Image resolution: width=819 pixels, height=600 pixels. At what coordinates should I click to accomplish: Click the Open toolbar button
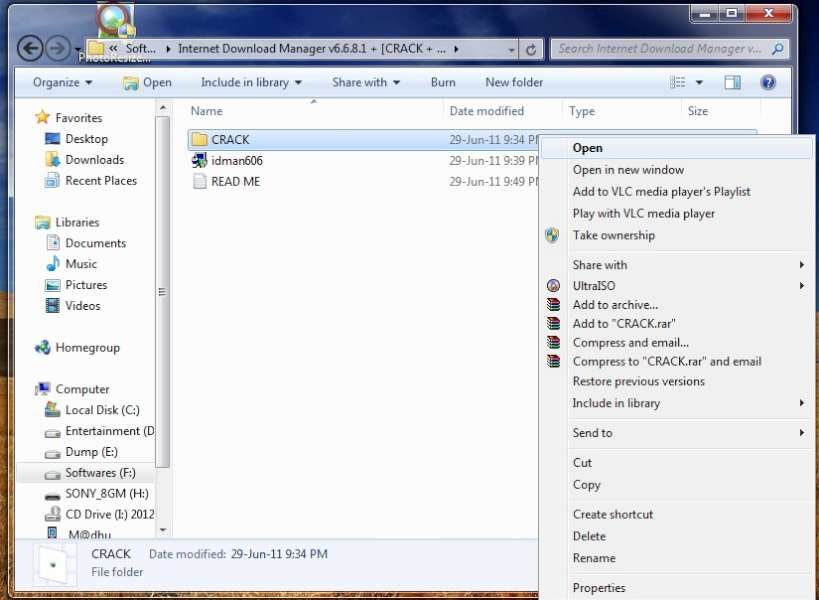pos(147,82)
